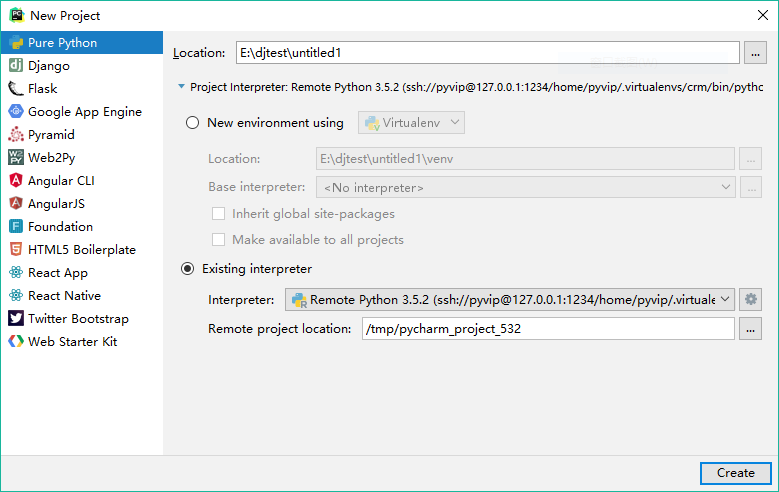Select Web2Py label in list
779x492 pixels.
coord(52,158)
